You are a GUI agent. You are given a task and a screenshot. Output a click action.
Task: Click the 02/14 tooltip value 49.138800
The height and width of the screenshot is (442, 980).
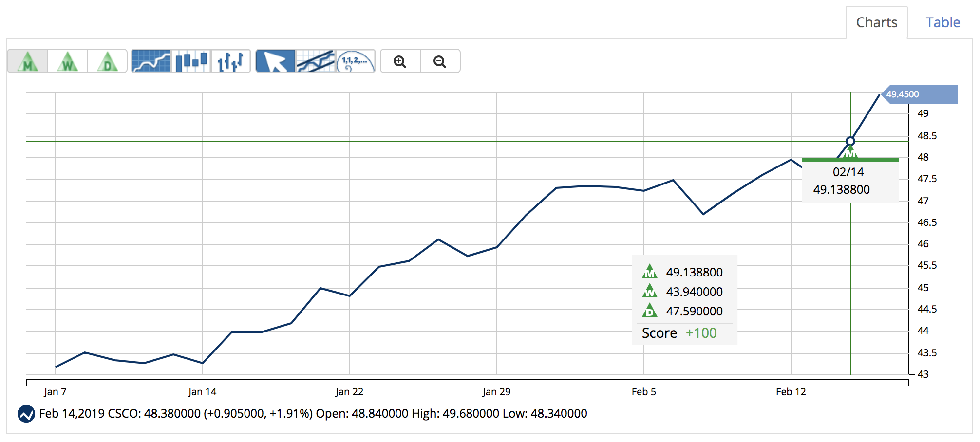841,189
